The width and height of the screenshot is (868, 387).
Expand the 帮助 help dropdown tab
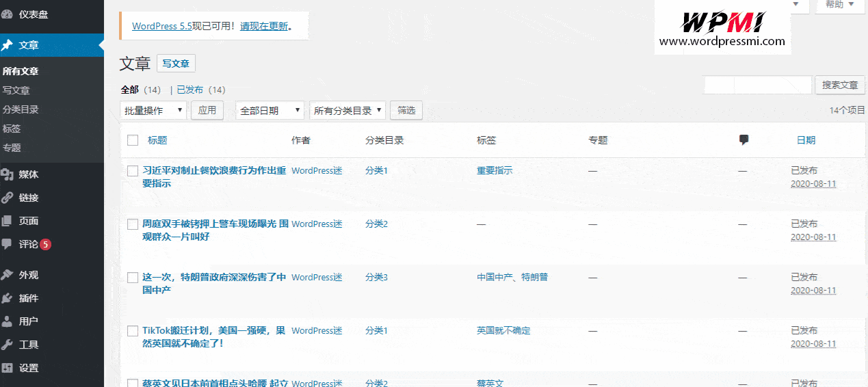coord(840,5)
